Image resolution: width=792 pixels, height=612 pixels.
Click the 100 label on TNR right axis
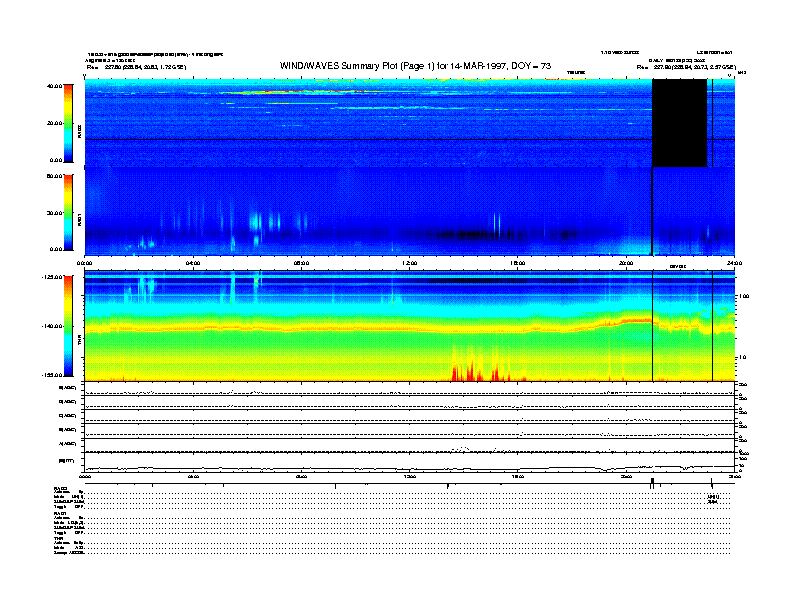click(744, 296)
